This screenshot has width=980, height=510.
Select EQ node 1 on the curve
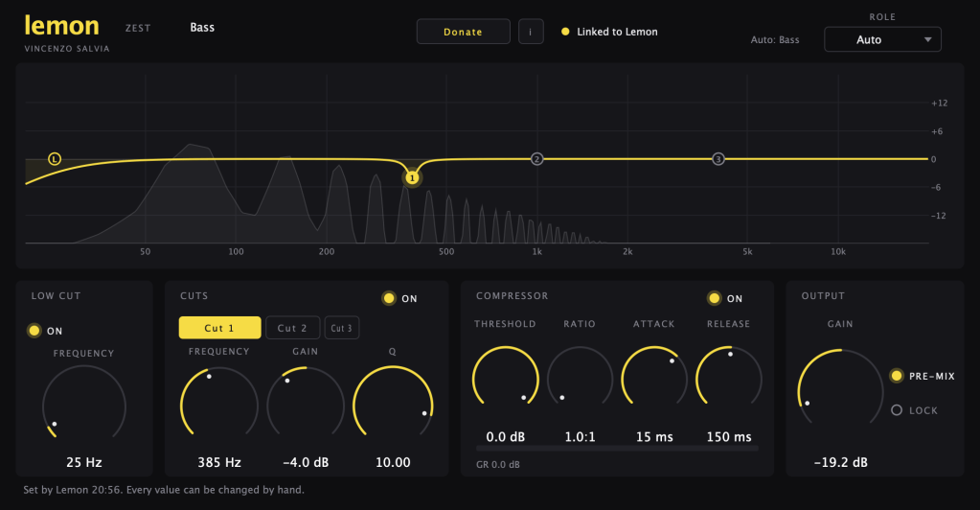(x=412, y=178)
